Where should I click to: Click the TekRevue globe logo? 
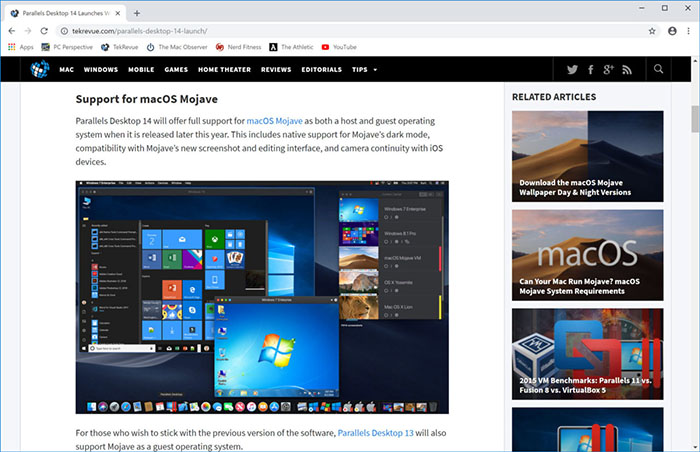coord(40,69)
